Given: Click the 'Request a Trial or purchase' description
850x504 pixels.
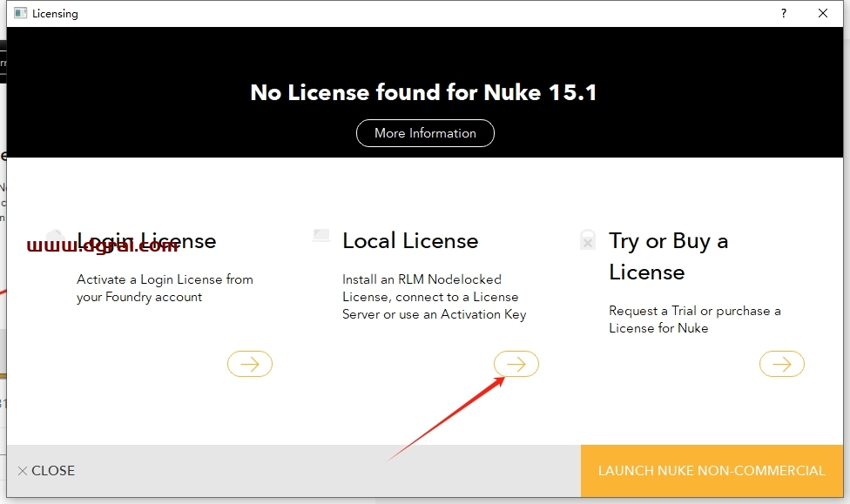Looking at the screenshot, I should point(694,319).
